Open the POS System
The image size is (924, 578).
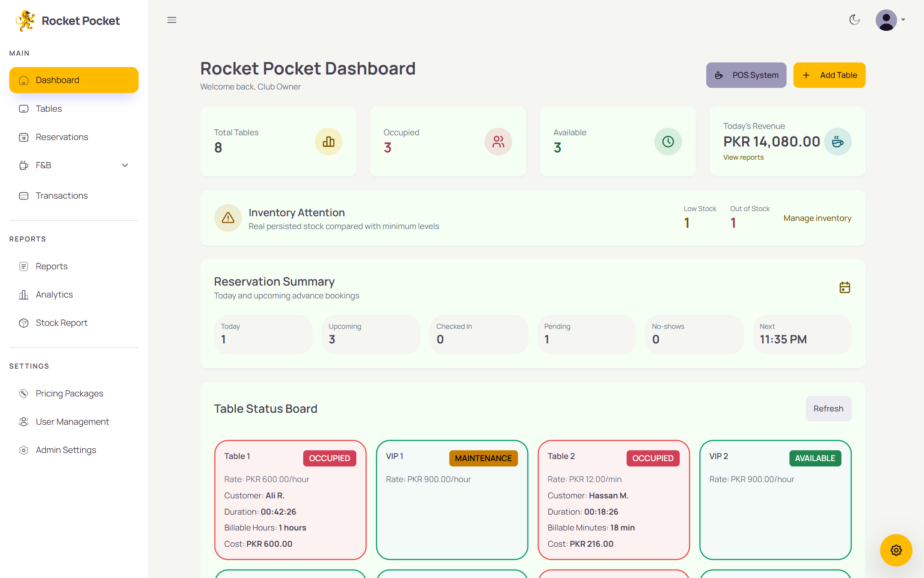(746, 75)
